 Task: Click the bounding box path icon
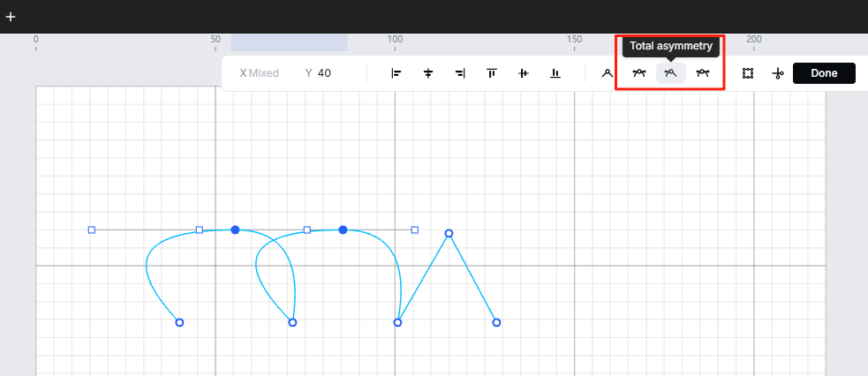748,73
